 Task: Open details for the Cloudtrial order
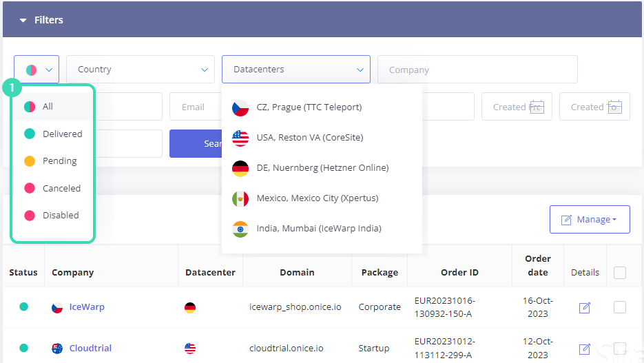pos(585,349)
